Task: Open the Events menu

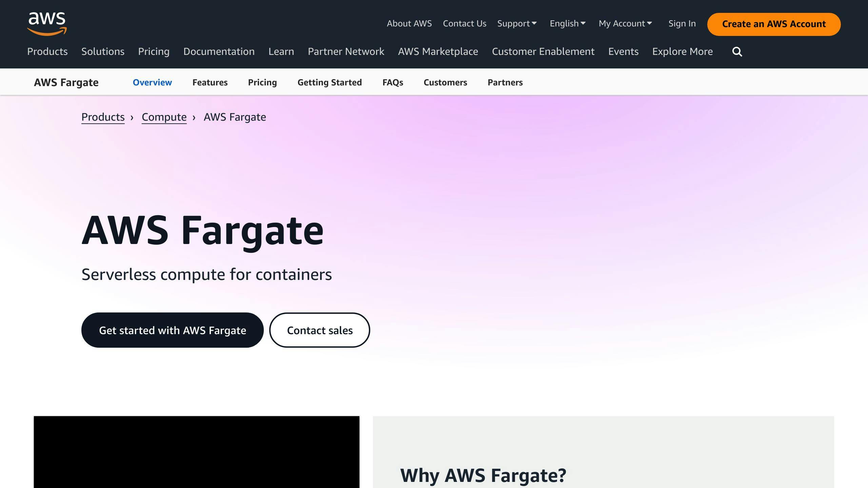Action: [623, 52]
